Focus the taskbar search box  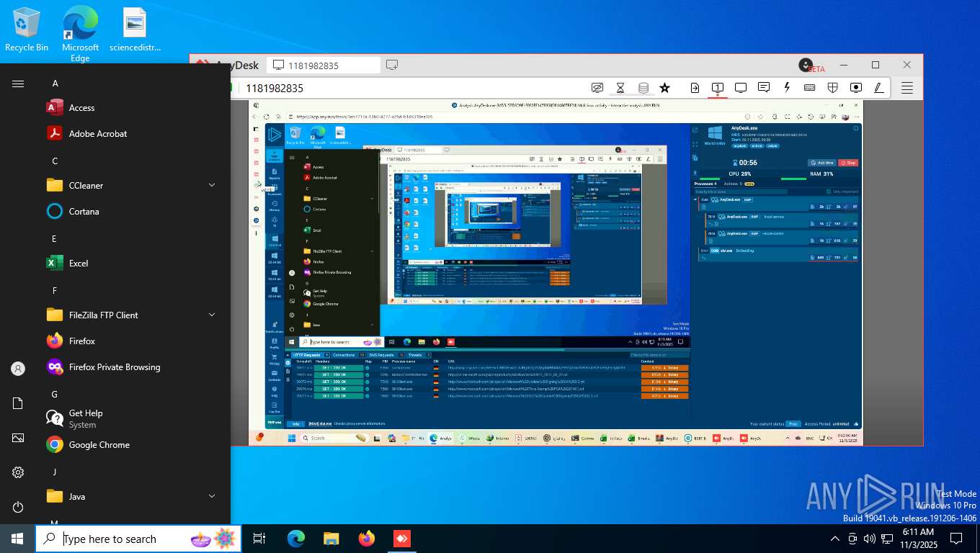[x=138, y=539]
